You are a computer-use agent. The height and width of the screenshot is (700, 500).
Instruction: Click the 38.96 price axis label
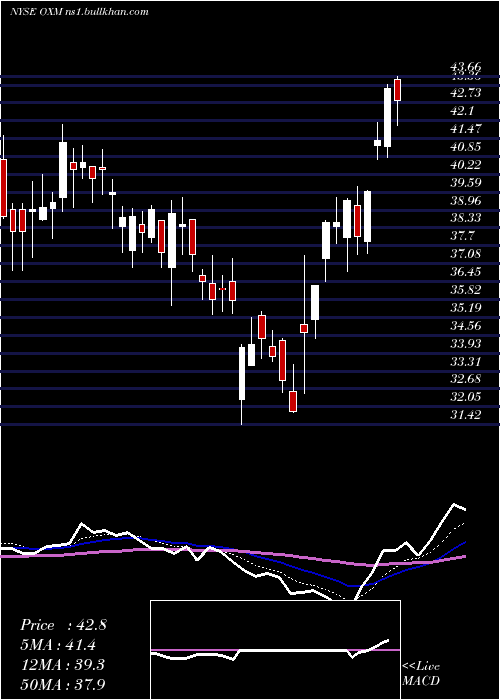tap(466, 200)
